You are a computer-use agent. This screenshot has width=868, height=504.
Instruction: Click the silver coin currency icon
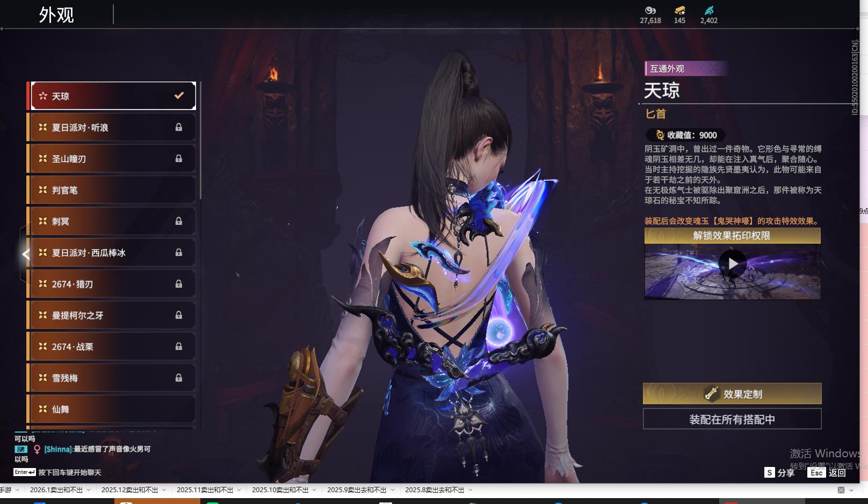click(650, 10)
